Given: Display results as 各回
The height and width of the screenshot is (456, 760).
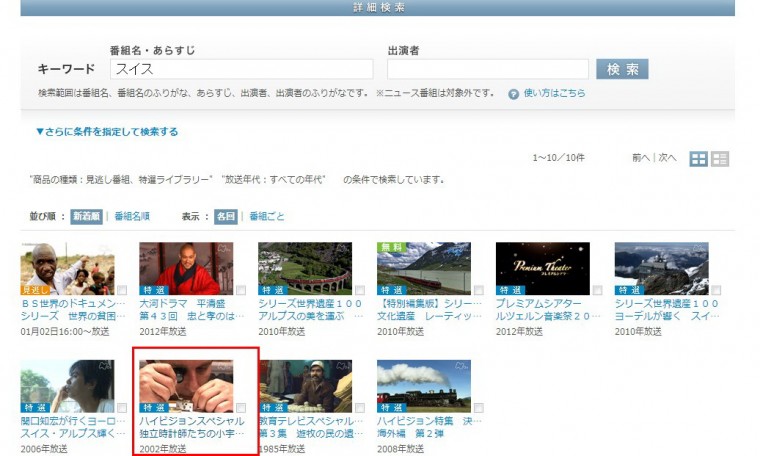Looking at the screenshot, I should click(225, 216).
